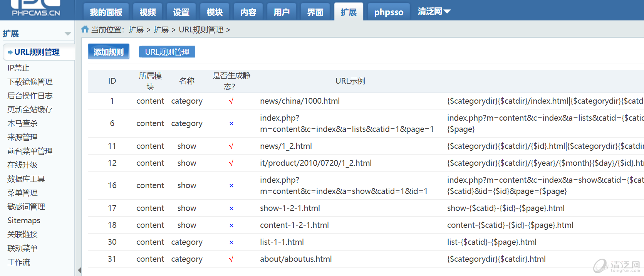644x276 pixels.
Task: Click the home icon in breadcrumb
Action: pyautogui.click(x=85, y=29)
